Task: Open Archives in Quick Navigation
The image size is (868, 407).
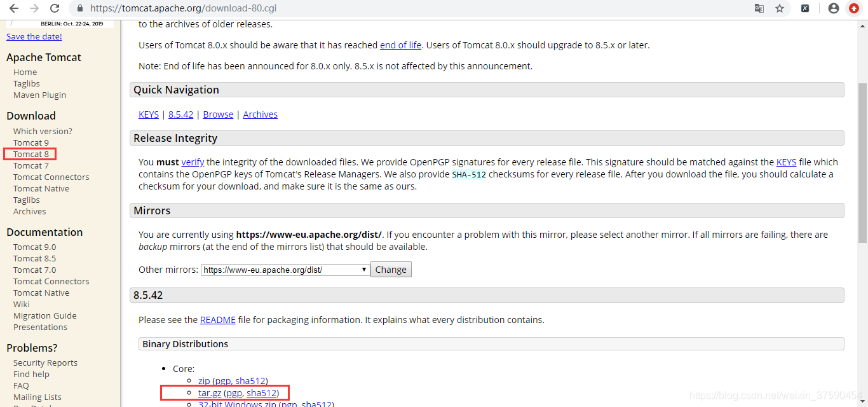Action: click(x=261, y=114)
